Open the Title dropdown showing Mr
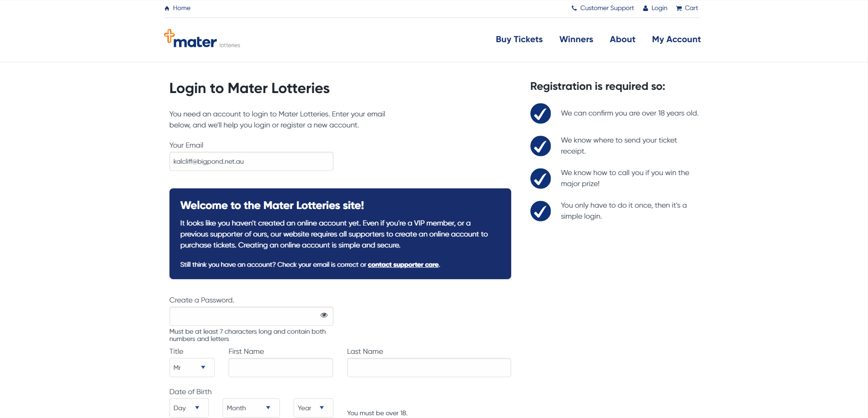This screenshot has height=418, width=868. click(192, 368)
